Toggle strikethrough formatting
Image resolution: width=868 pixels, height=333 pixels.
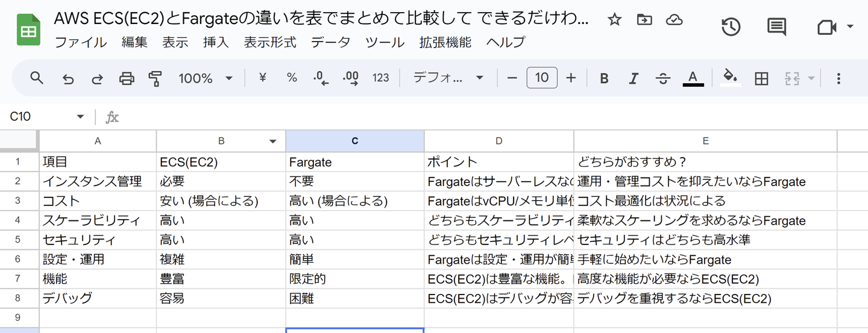663,78
